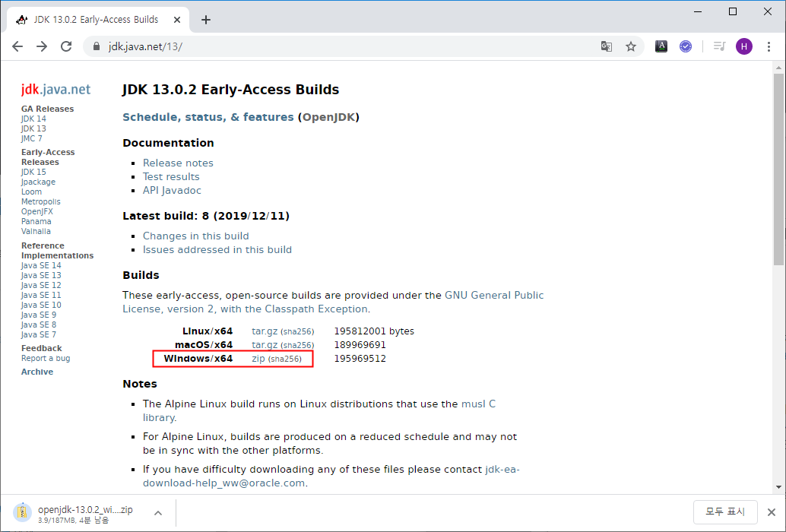
Task: Open the JDK 15 early-access link
Action: [33, 172]
